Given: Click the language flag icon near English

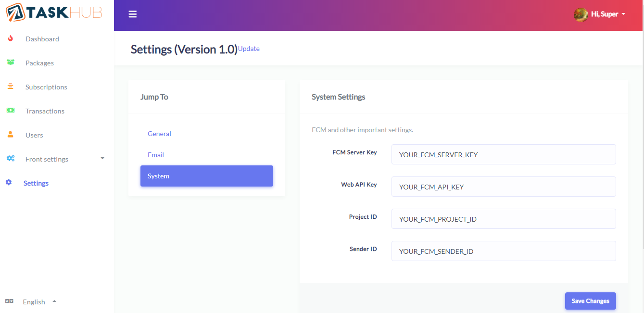Looking at the screenshot, I should pyautogui.click(x=9, y=301).
